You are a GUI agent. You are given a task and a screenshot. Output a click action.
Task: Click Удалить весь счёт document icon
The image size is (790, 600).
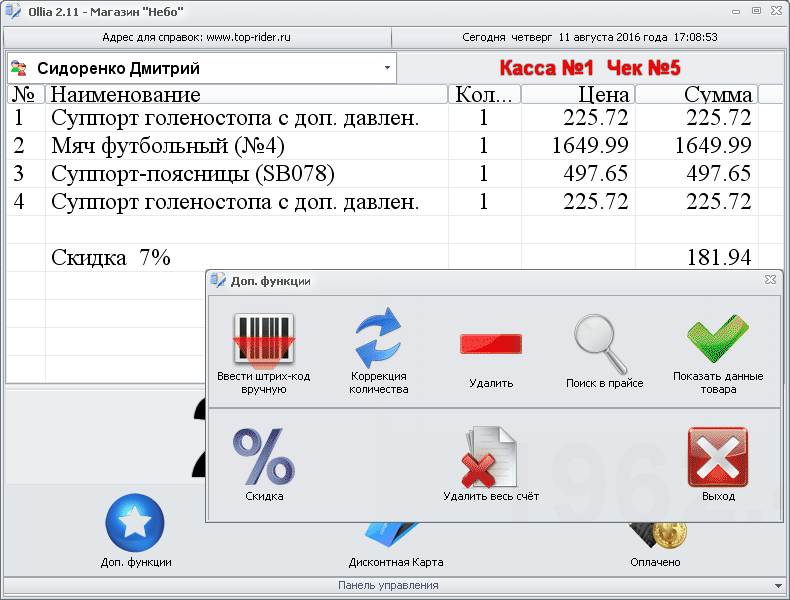point(490,457)
